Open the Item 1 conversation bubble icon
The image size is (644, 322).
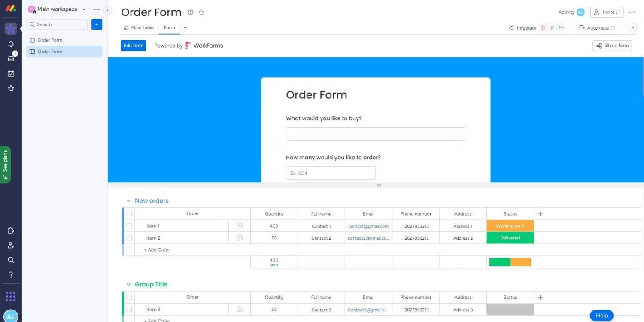coord(240,226)
